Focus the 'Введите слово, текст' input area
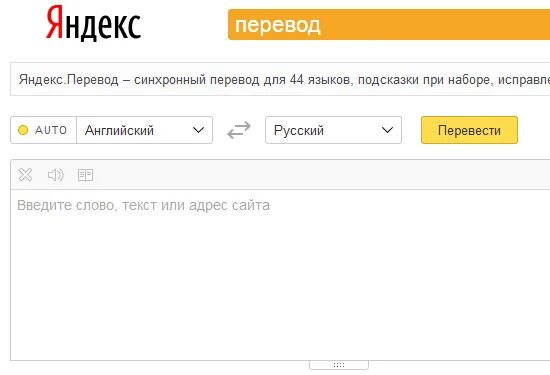This screenshot has height=375, width=550. pos(280,275)
